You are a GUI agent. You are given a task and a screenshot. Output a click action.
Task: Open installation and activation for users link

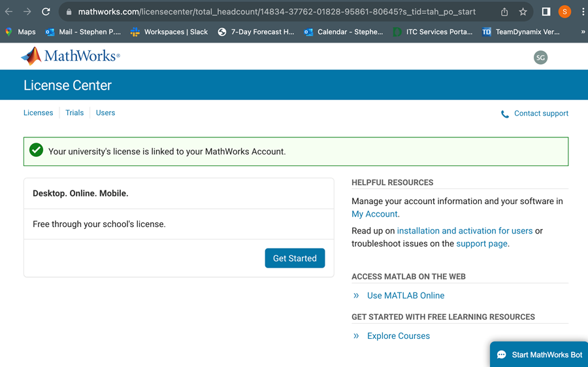(465, 231)
